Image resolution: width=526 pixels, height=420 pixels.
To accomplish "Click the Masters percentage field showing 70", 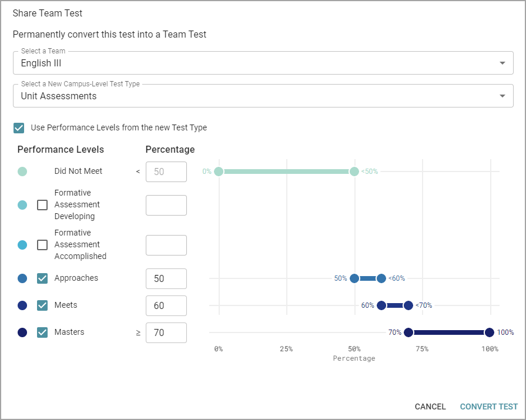I will click(166, 333).
